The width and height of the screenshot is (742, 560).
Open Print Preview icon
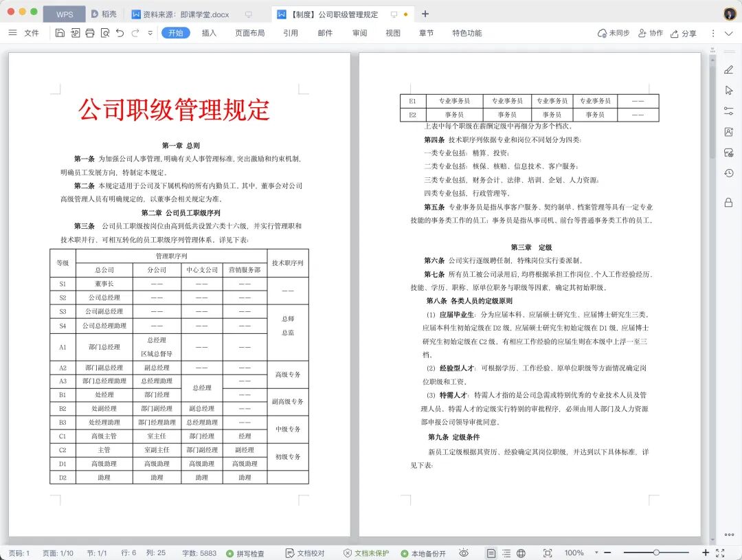click(105, 33)
